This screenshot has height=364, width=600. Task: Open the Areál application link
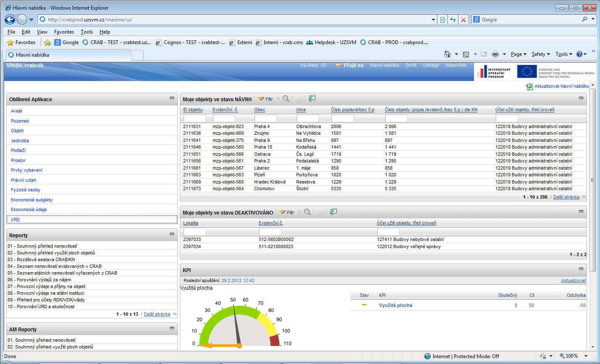point(16,111)
